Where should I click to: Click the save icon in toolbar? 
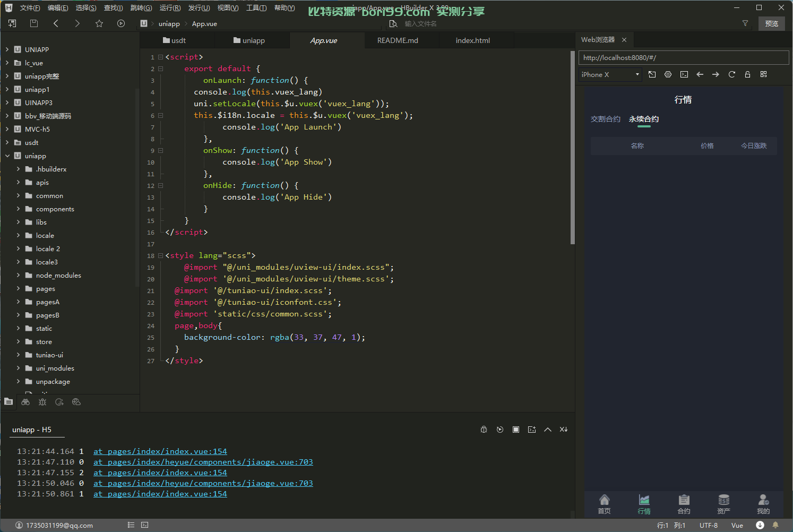[x=34, y=23]
